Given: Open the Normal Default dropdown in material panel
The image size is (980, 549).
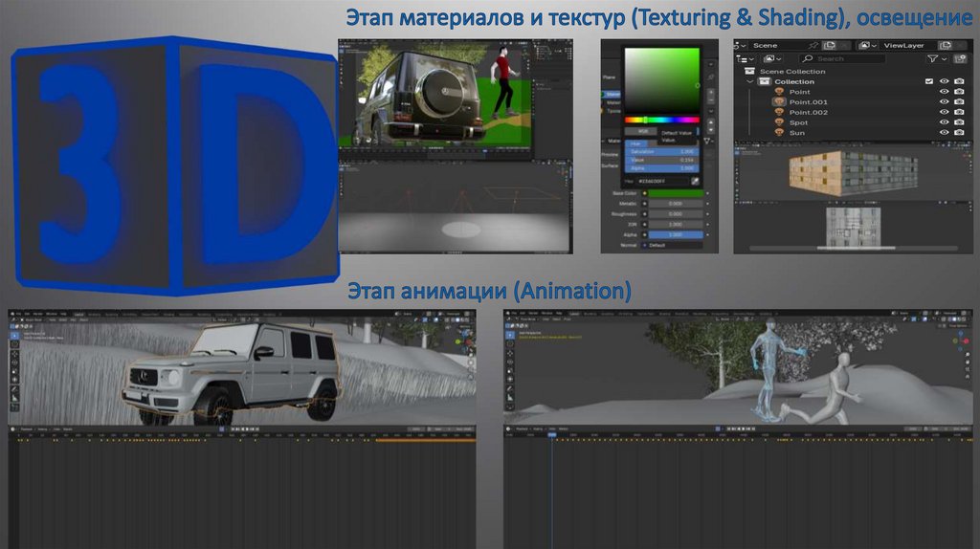Looking at the screenshot, I should click(674, 246).
